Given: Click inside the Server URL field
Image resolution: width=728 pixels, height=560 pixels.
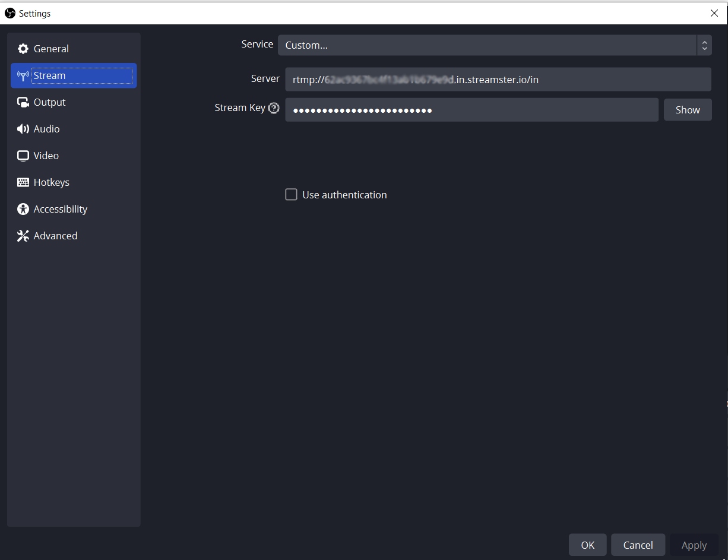Looking at the screenshot, I should click(499, 79).
